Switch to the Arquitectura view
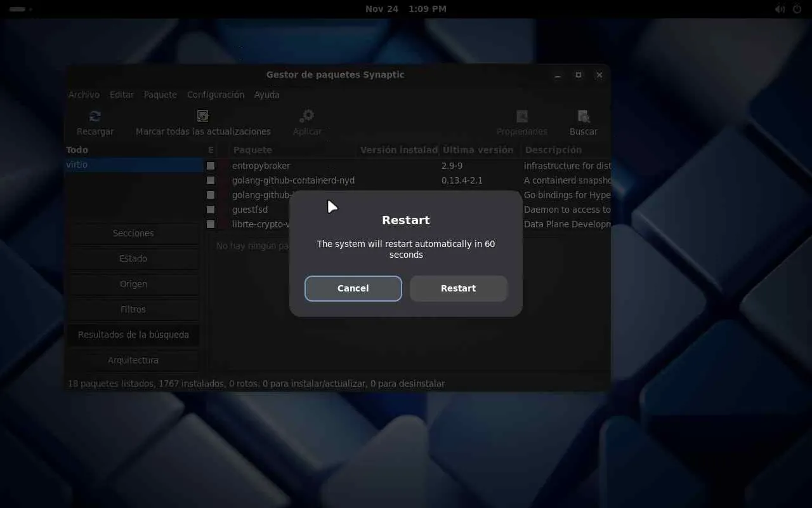Screen dimensions: 812x508 coord(133,360)
